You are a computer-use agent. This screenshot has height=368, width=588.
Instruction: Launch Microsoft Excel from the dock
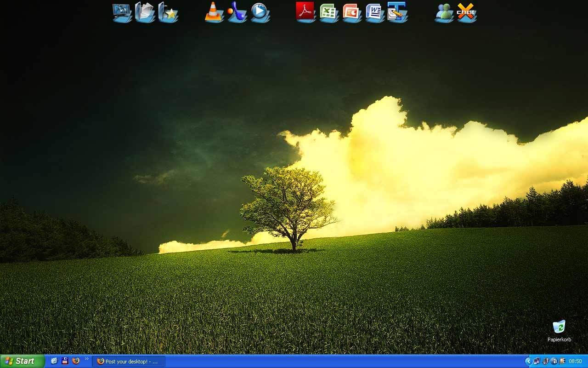point(329,12)
